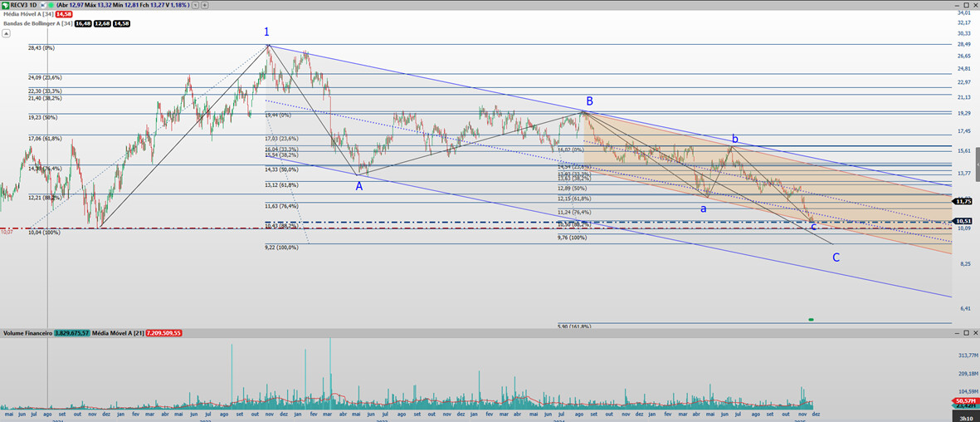Image resolution: width=980 pixels, height=422 pixels.
Task: Select the wave label 1 at chart peak
Action: point(266,32)
